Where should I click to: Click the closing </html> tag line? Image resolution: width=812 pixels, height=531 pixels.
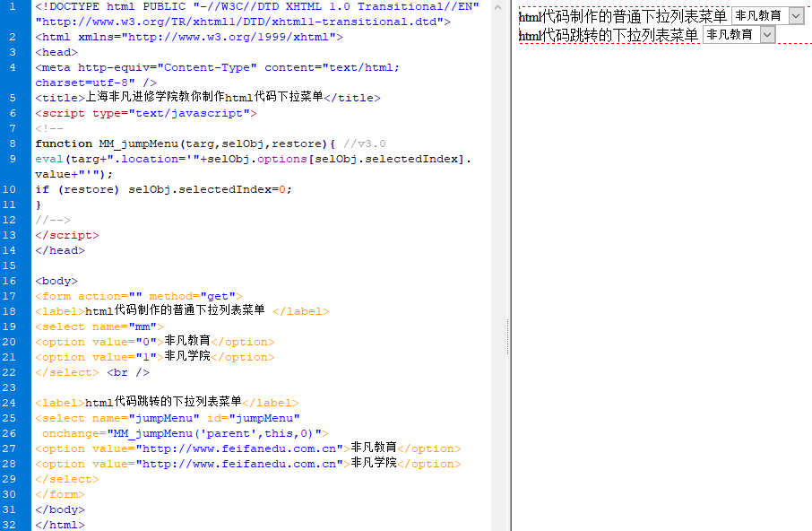60,525
